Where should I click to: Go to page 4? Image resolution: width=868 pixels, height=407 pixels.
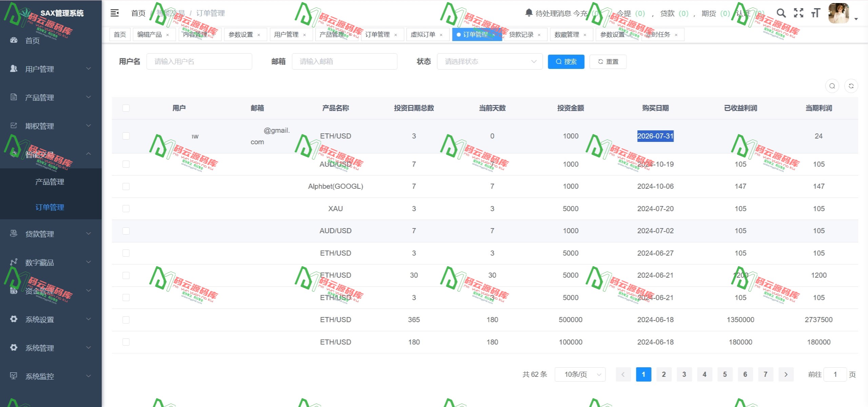(705, 374)
